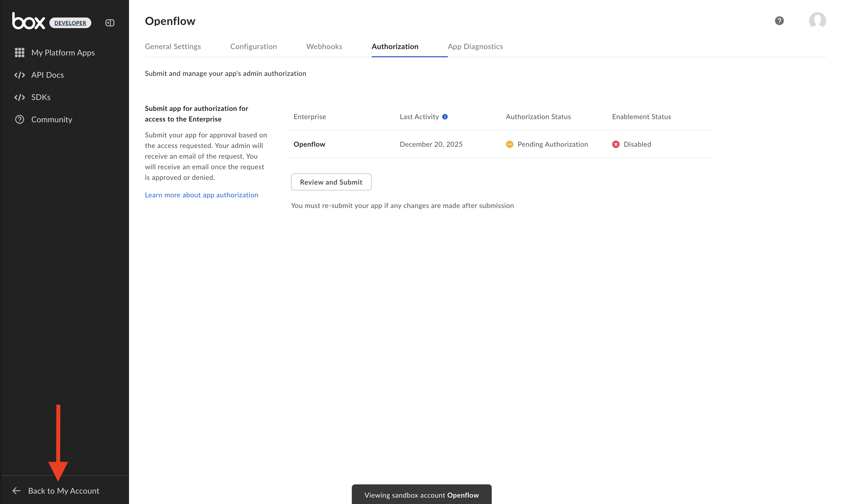Click the Pending Authorization status icon
Image resolution: width=841 pixels, height=504 pixels.
click(509, 144)
